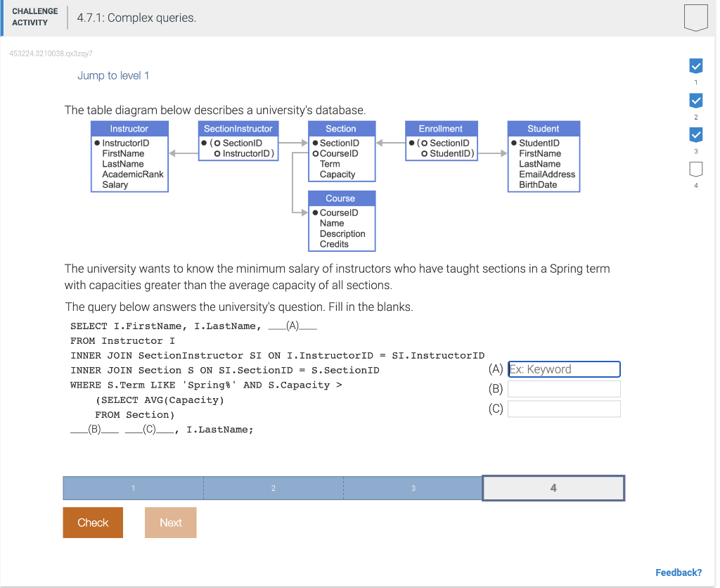Focus the blank (B) input field

[564, 389]
